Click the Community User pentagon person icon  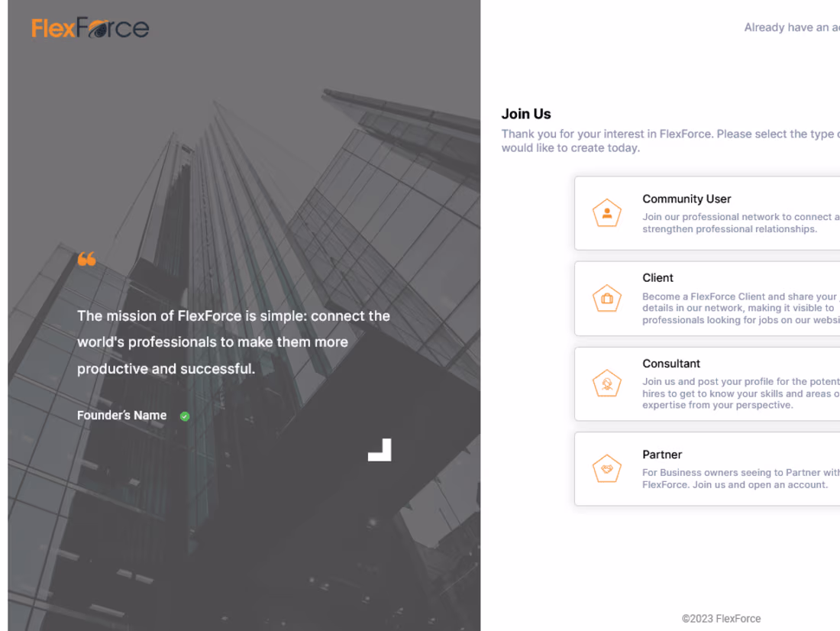(606, 213)
